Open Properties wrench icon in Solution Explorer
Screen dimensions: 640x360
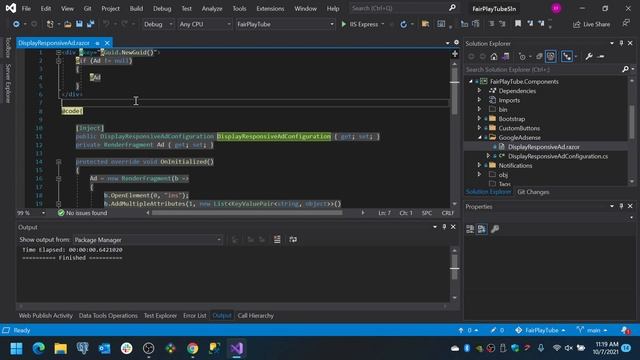point(589,57)
